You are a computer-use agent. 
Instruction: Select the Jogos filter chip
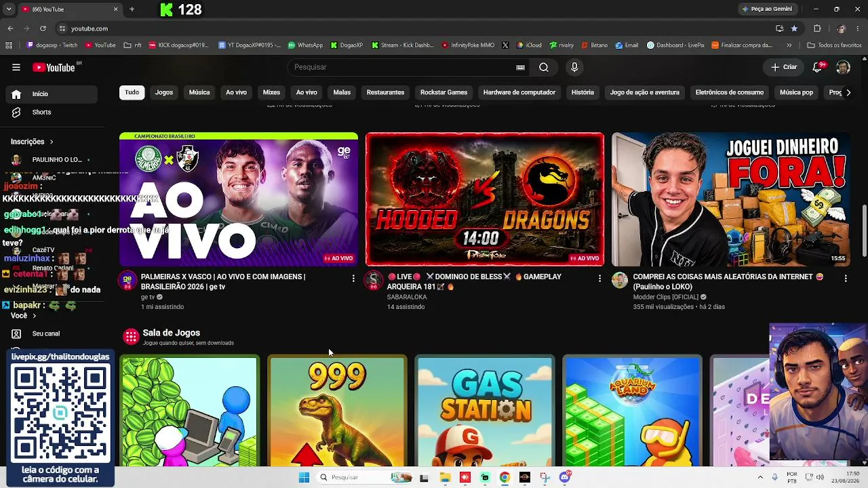click(x=164, y=92)
